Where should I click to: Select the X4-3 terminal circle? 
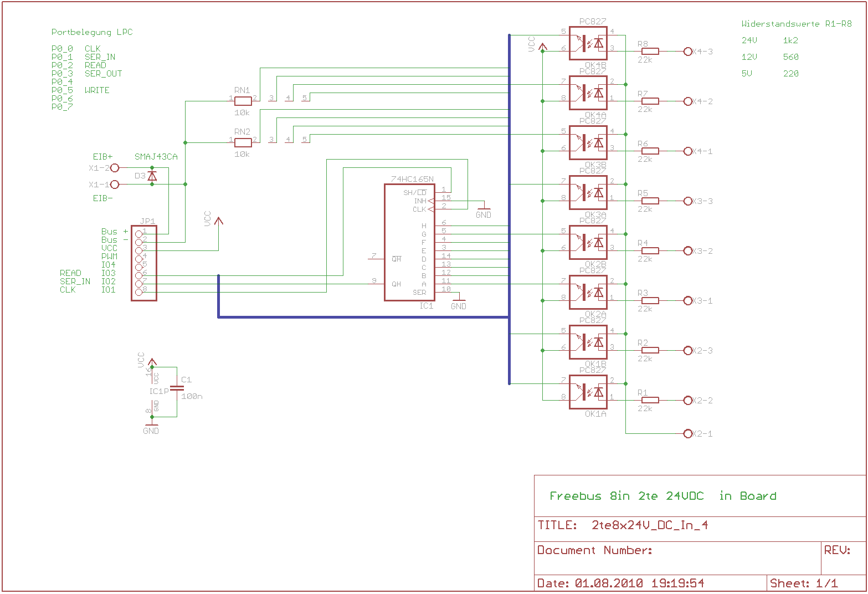click(688, 52)
